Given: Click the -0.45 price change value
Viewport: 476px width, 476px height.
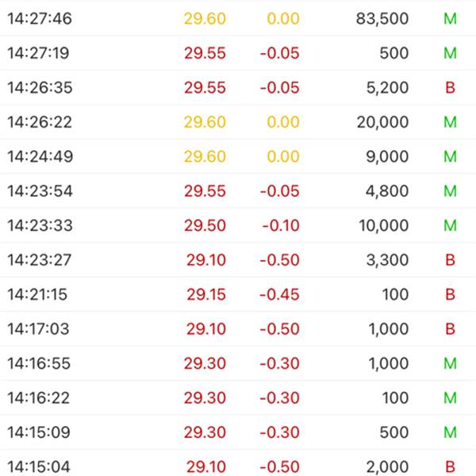Looking at the screenshot, I should (279, 294).
